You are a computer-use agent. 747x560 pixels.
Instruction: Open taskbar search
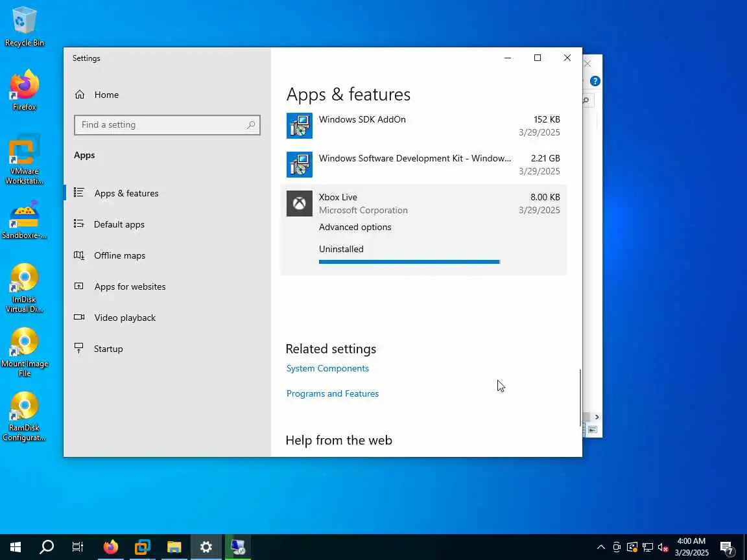click(x=47, y=546)
